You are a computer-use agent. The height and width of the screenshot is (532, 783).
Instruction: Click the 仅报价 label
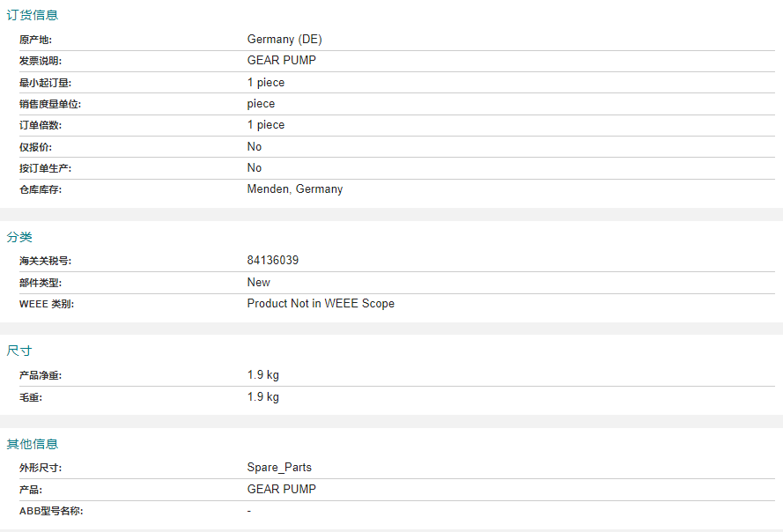[x=35, y=147]
